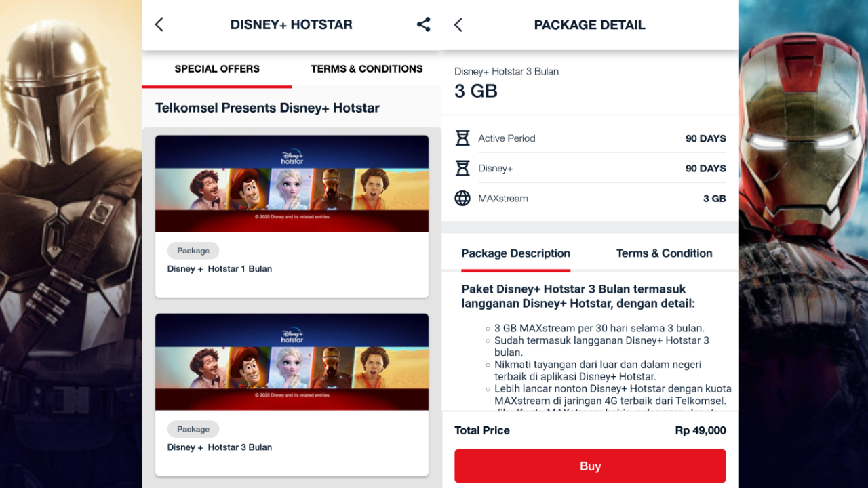Go back from the Package Detail screen
The height and width of the screenshot is (488, 868).
click(458, 24)
